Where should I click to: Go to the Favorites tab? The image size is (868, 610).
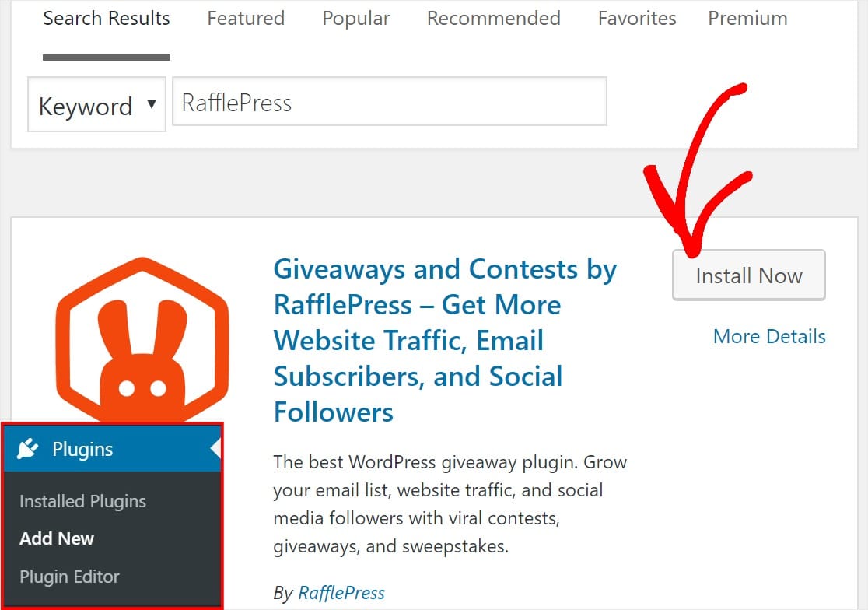637,19
